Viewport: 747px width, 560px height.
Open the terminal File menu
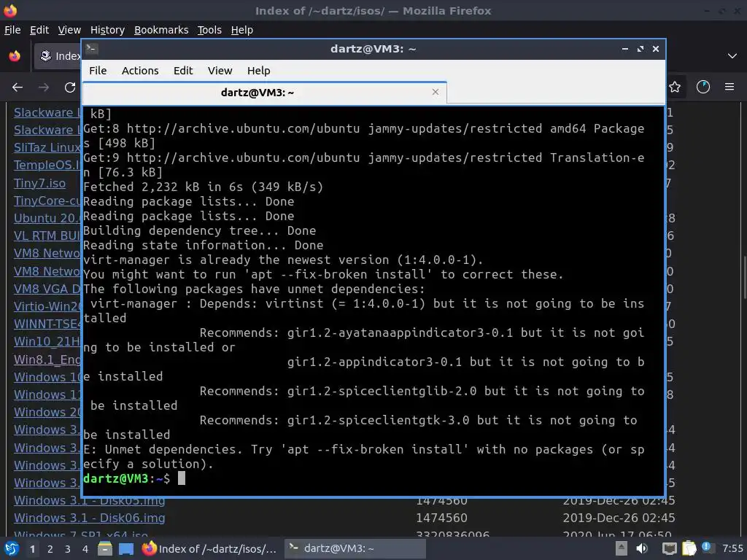[x=98, y=71]
